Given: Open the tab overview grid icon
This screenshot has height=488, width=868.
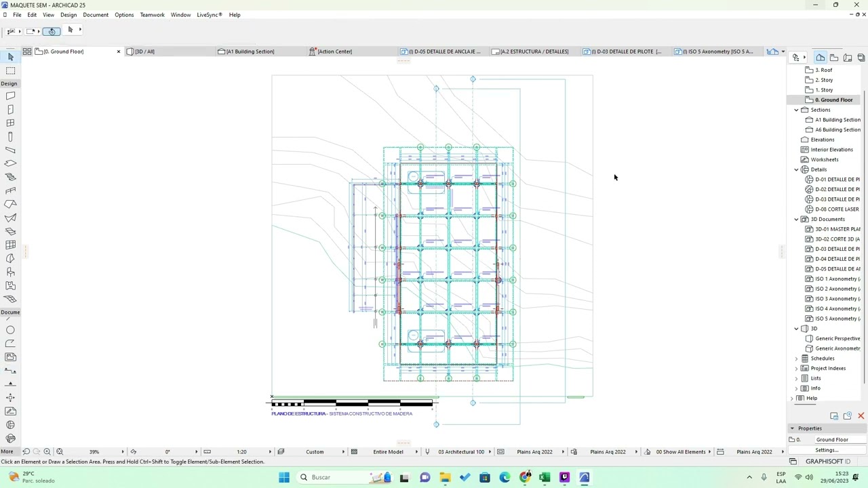Looking at the screenshot, I should (x=27, y=52).
